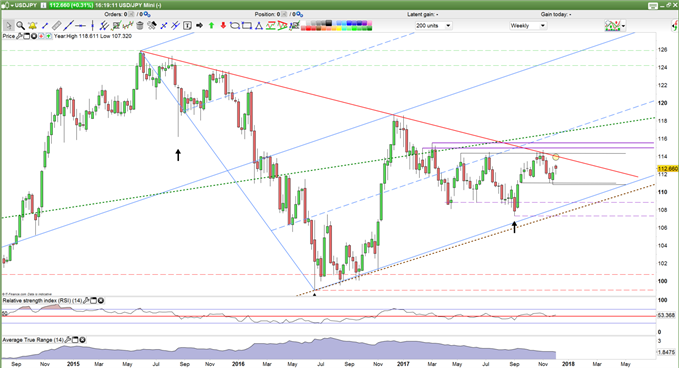This screenshot has height=368, width=679.
Task: Remove the RSI indicator panel
Action: click(101, 300)
